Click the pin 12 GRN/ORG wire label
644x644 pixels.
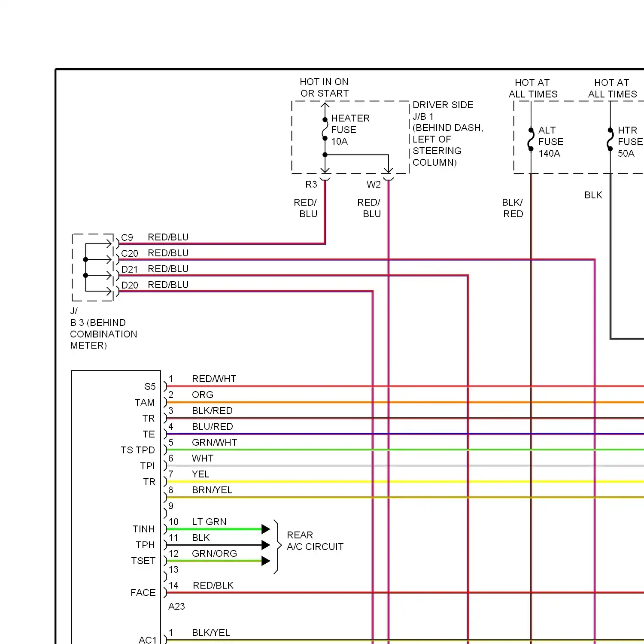click(x=215, y=553)
